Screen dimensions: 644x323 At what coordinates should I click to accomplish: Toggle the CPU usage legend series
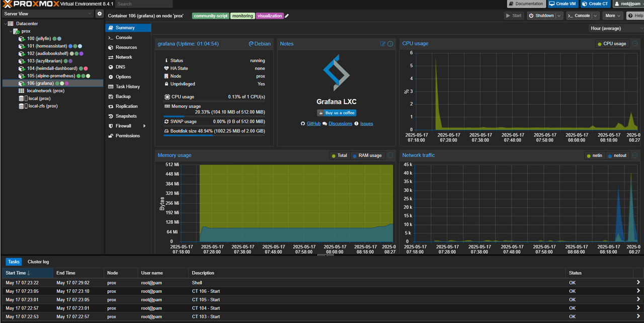point(612,44)
